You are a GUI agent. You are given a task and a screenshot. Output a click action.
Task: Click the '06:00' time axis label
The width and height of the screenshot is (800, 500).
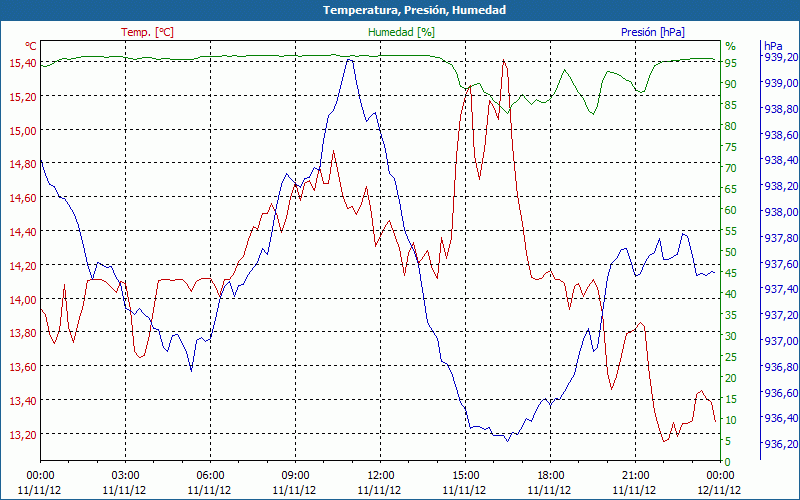[210, 476]
